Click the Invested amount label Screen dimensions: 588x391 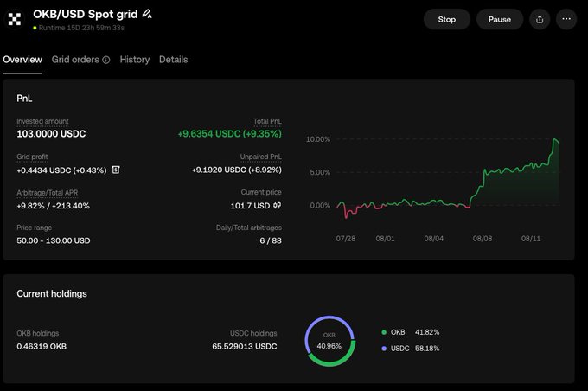tap(42, 121)
